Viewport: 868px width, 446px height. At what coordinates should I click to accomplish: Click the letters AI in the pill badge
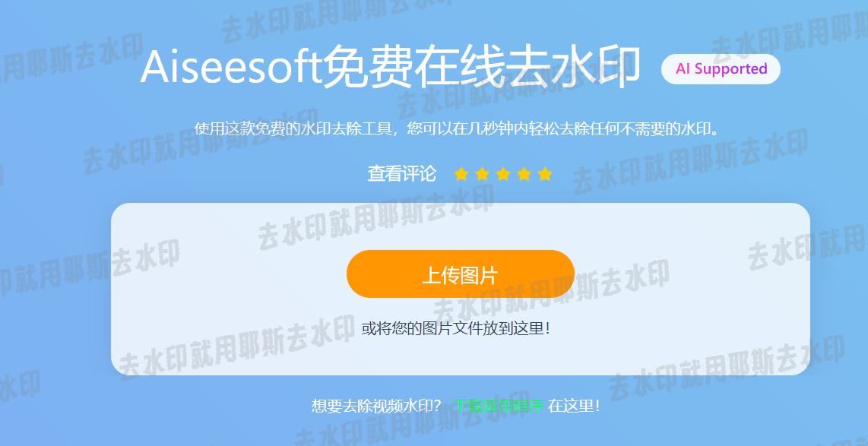683,68
